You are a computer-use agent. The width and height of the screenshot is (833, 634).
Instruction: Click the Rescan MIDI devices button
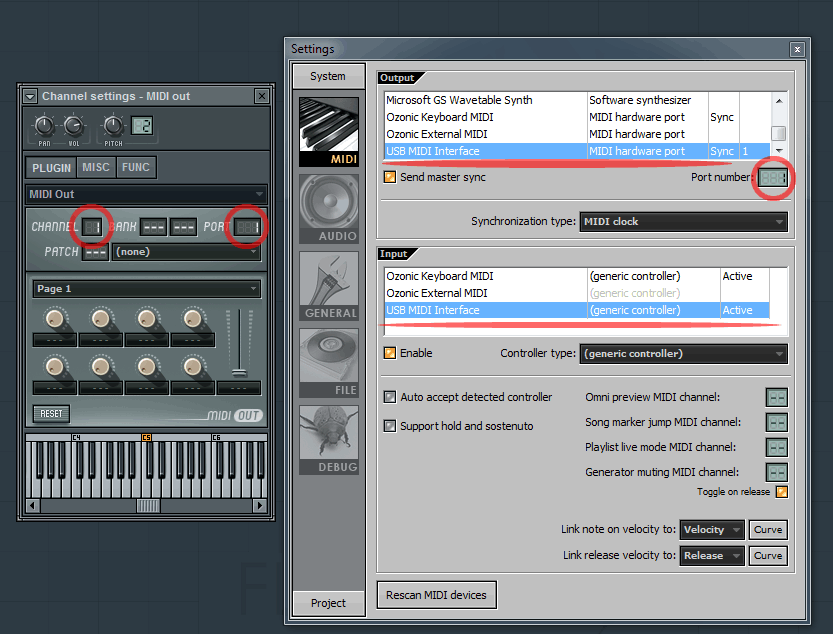[x=436, y=595]
